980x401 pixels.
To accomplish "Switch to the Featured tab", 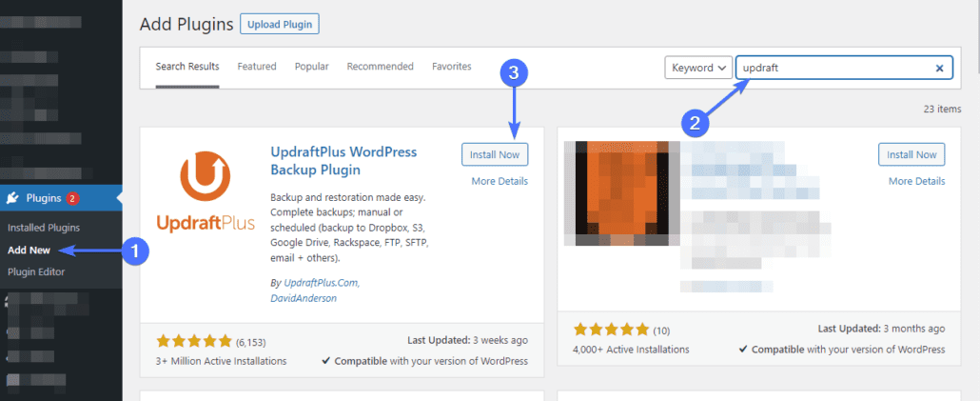I will [x=257, y=67].
